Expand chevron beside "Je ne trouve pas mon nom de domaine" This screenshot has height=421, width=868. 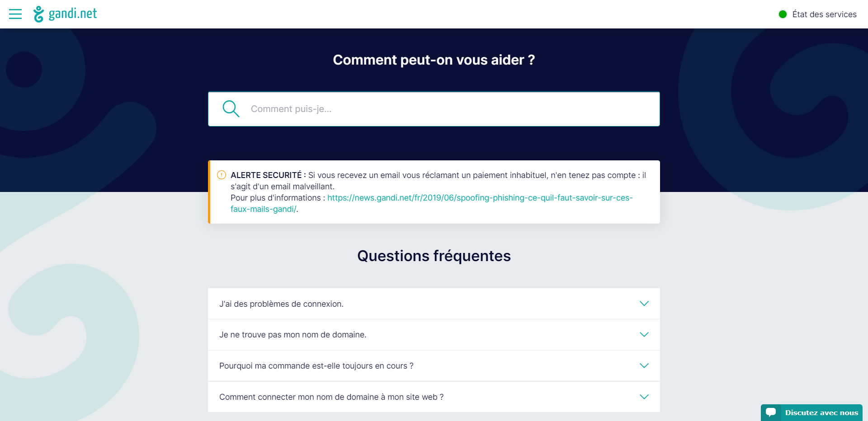click(644, 335)
